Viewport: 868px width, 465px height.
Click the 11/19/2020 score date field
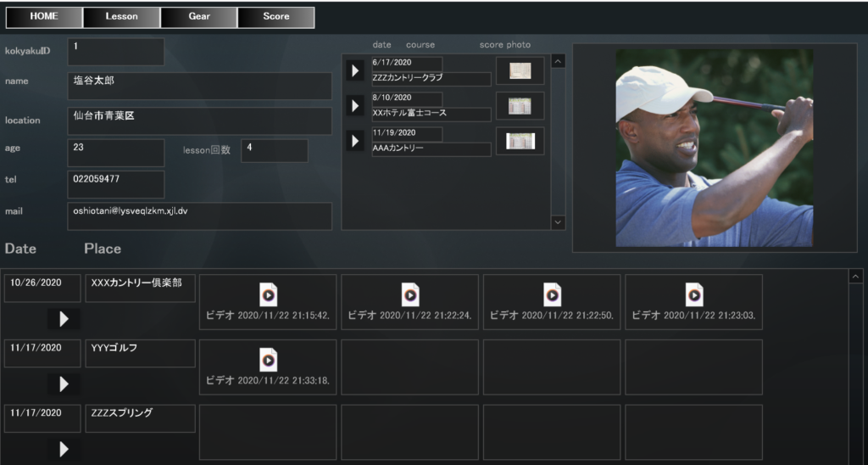(407, 133)
